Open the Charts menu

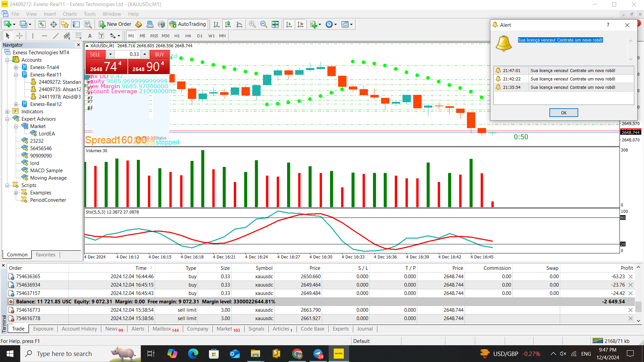70,14
